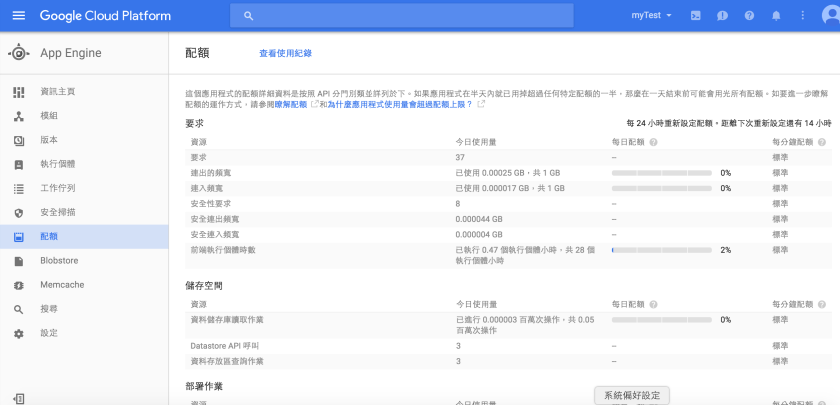Open 安全掃描 page
840x405 pixels.
pyautogui.click(x=58, y=212)
